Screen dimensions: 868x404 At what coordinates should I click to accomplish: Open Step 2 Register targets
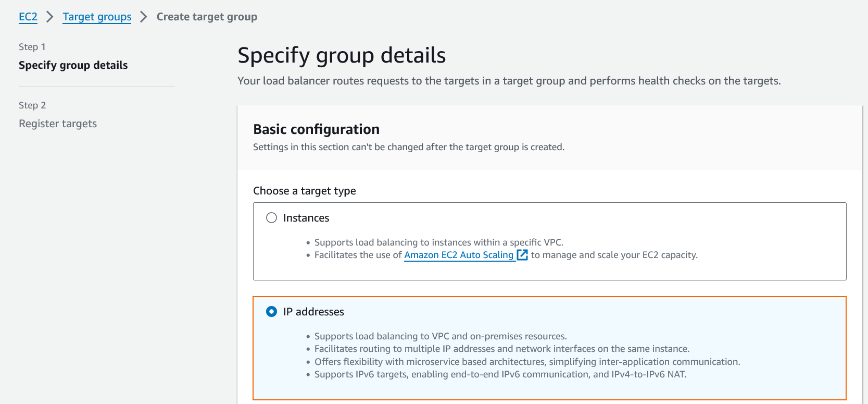(58, 124)
